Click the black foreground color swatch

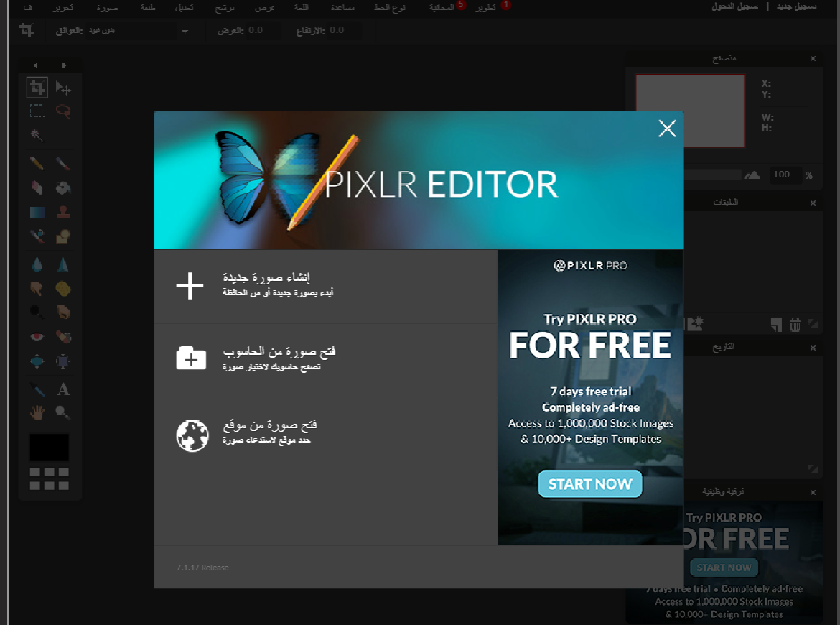coord(50,447)
